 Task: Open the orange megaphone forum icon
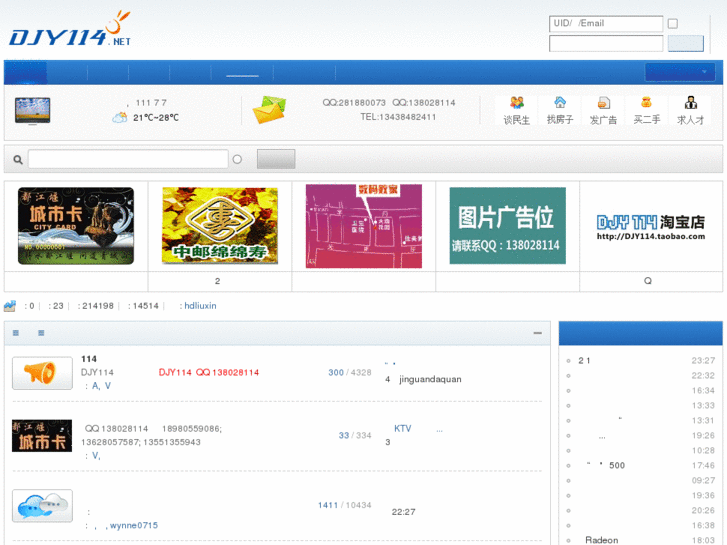tap(42, 373)
